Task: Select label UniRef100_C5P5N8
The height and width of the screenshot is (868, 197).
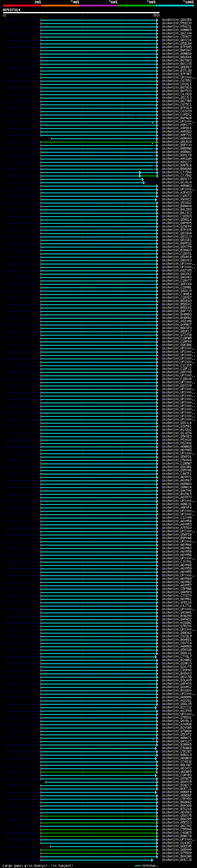Action: point(177,589)
